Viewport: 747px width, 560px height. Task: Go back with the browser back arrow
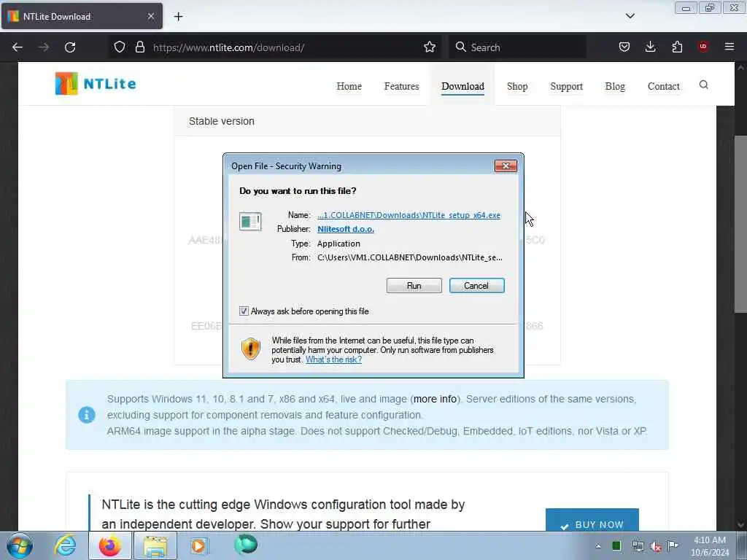click(x=18, y=47)
